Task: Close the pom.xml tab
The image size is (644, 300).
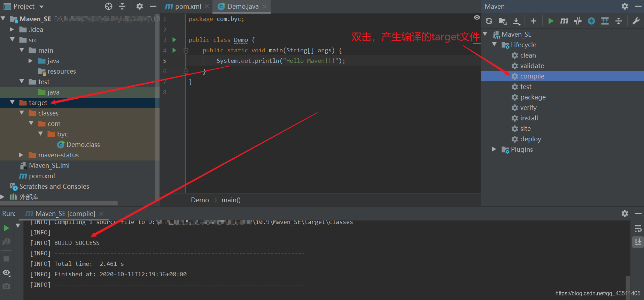Action: [207, 6]
